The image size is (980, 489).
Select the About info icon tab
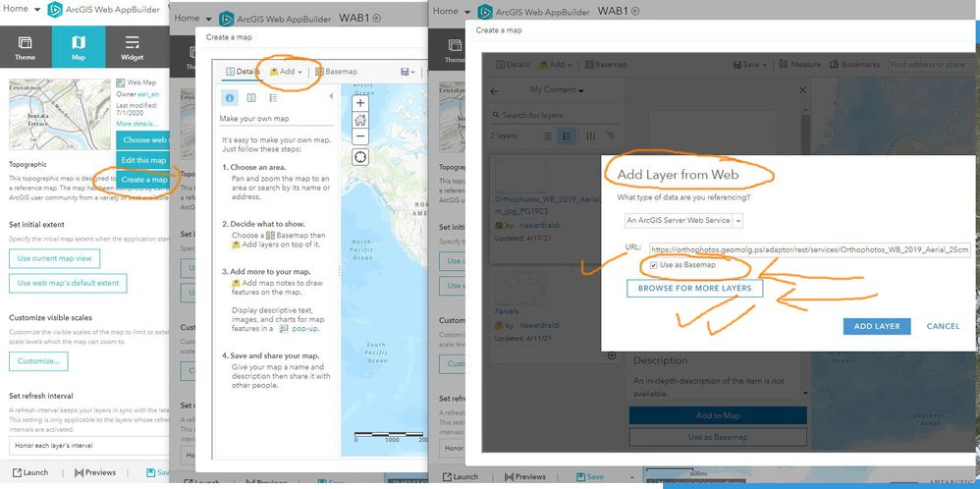coord(230,97)
